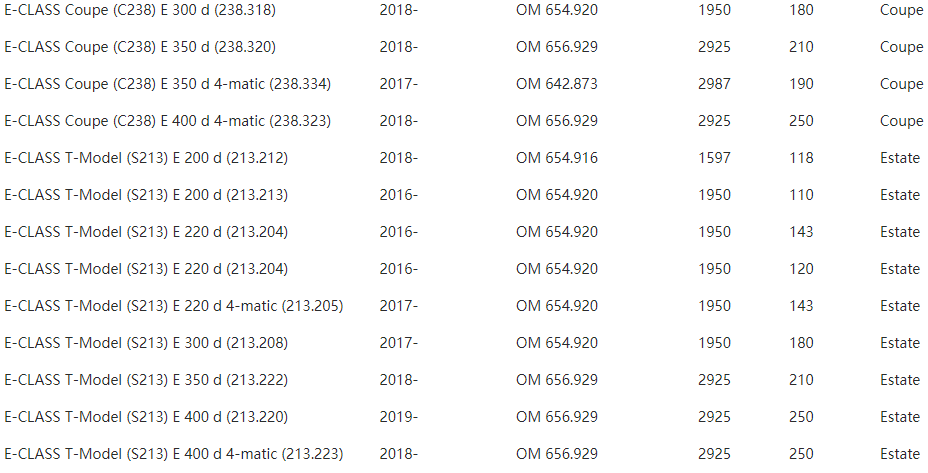This screenshot has width=928, height=473.
Task: Click the 190 power value
Action: [801, 84]
